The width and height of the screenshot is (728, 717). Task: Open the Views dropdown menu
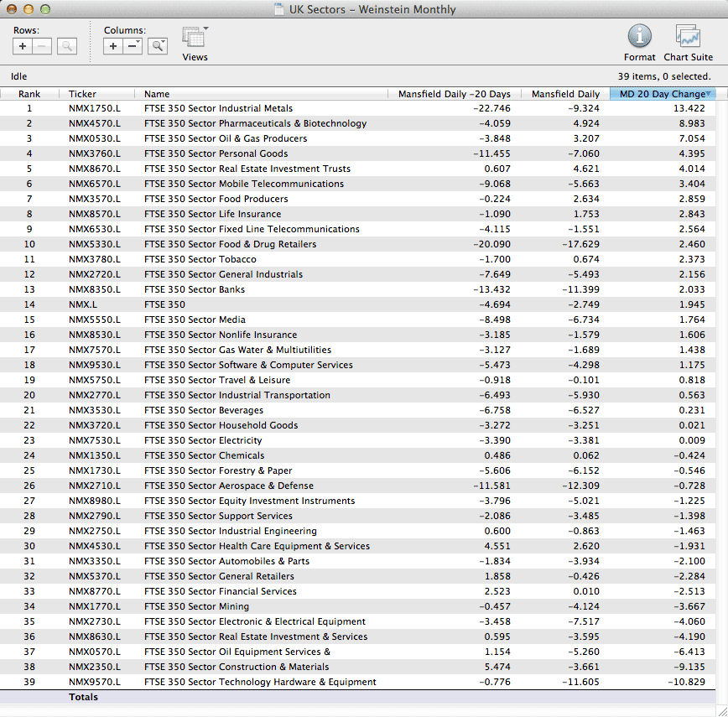(x=195, y=39)
